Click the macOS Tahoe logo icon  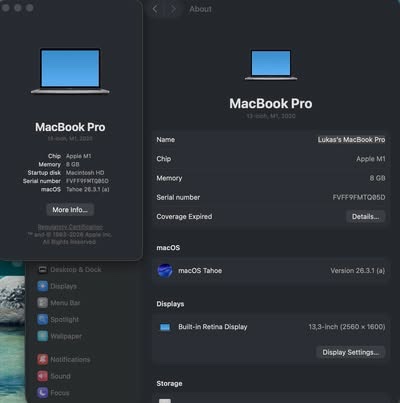pyautogui.click(x=165, y=271)
